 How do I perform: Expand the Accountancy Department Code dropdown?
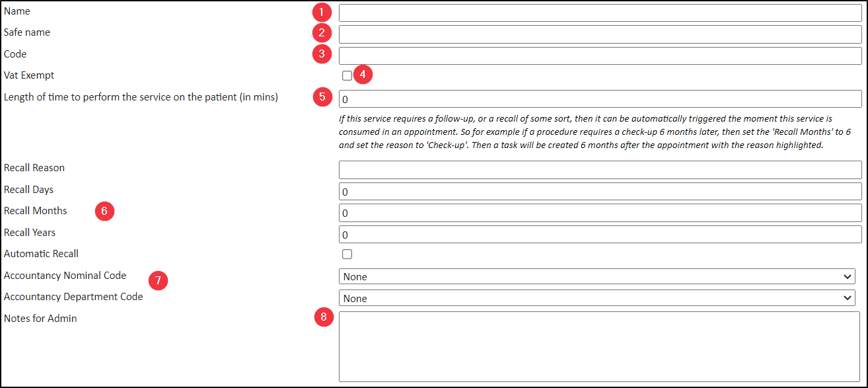(x=597, y=298)
